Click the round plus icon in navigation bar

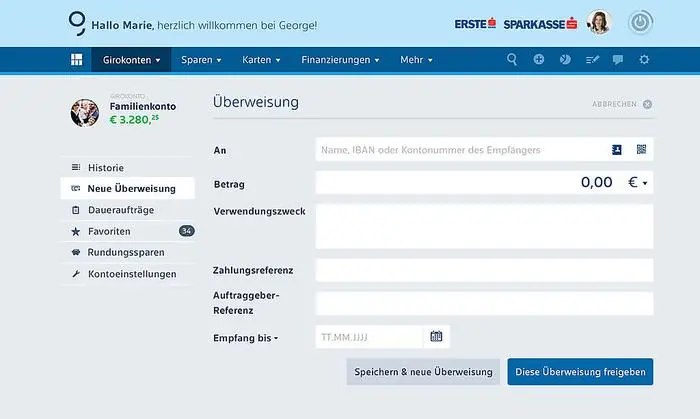[x=539, y=59]
